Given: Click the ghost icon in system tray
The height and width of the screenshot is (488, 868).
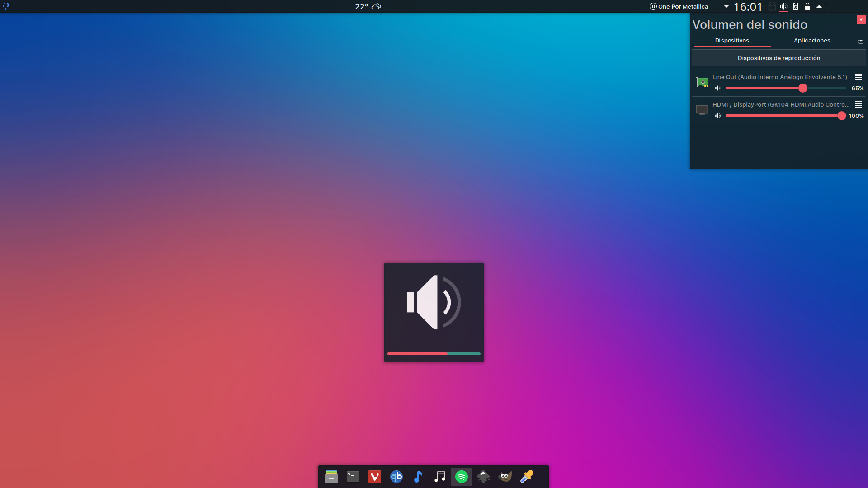Looking at the screenshot, I should click(x=772, y=6).
